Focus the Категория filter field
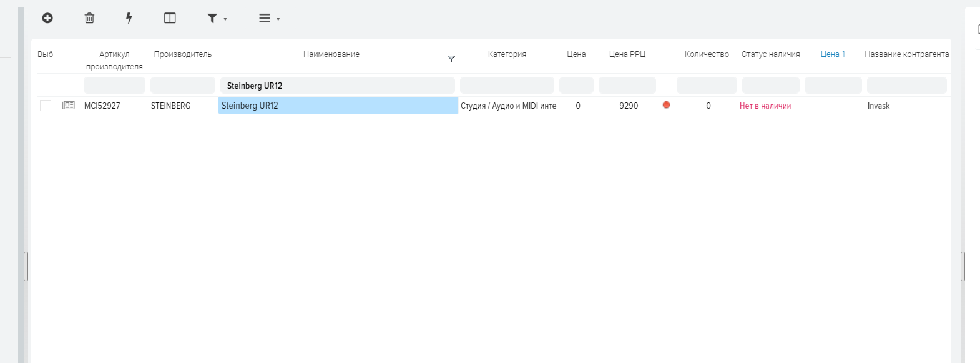 tap(507, 86)
